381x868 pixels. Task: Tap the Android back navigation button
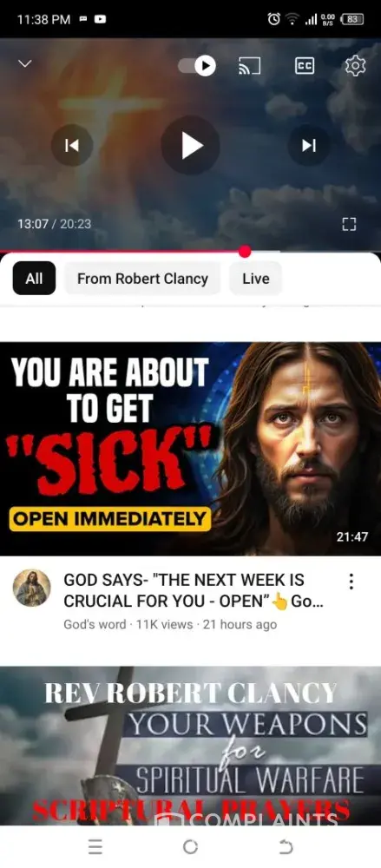[286, 847]
